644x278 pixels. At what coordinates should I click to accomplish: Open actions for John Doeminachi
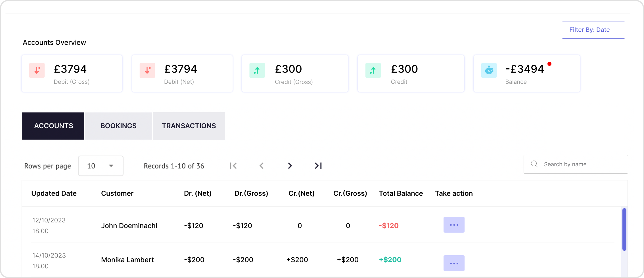pos(454,225)
